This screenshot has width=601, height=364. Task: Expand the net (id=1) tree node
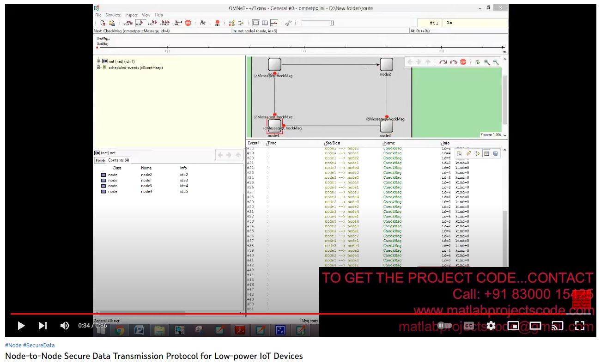tap(98, 61)
